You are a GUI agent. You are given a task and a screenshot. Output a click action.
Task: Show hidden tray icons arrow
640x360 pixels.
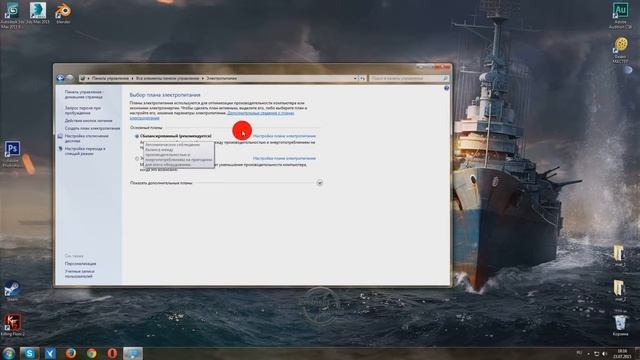(588, 353)
